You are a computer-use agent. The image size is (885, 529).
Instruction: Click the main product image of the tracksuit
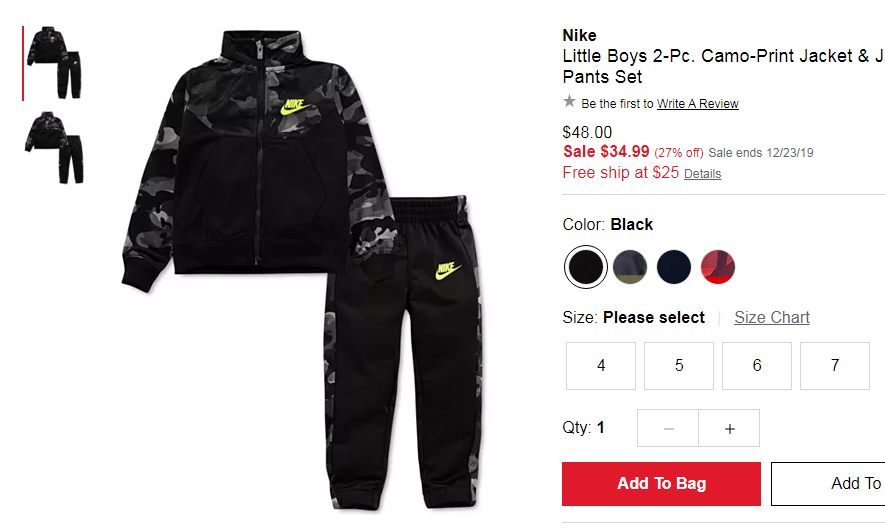click(x=303, y=270)
